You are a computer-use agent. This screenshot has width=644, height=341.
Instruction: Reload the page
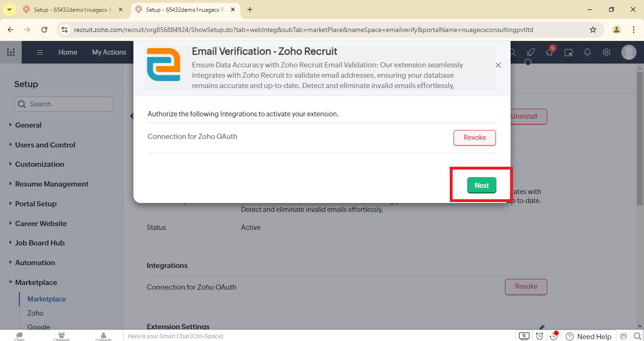(x=44, y=30)
